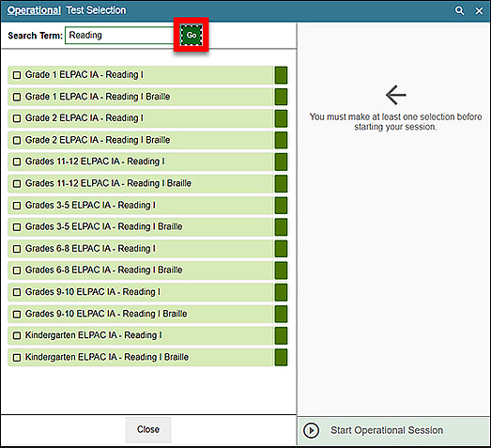Screen dimensions: 491x448
Task: Check Grade 2 ELPAC IA - Reading I
Action: click(17, 118)
